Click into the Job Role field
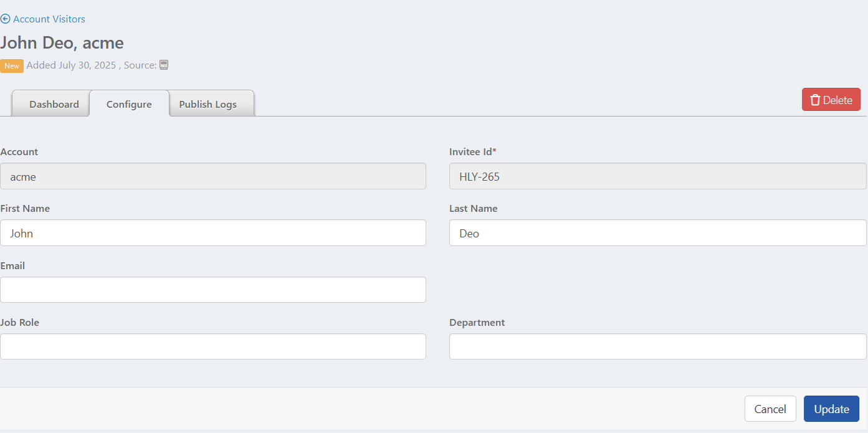Viewport: 868px width, 433px height. point(213,346)
